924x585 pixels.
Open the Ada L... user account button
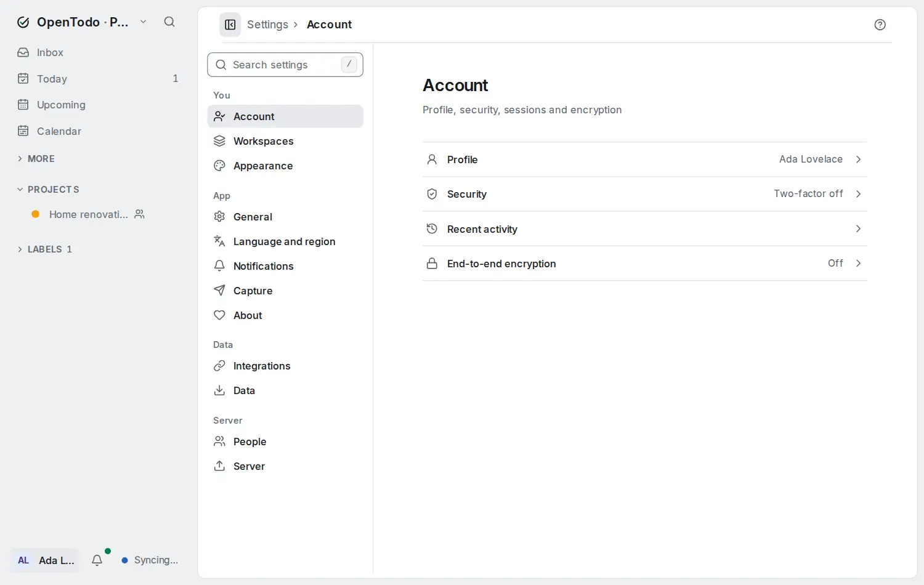[x=44, y=560]
